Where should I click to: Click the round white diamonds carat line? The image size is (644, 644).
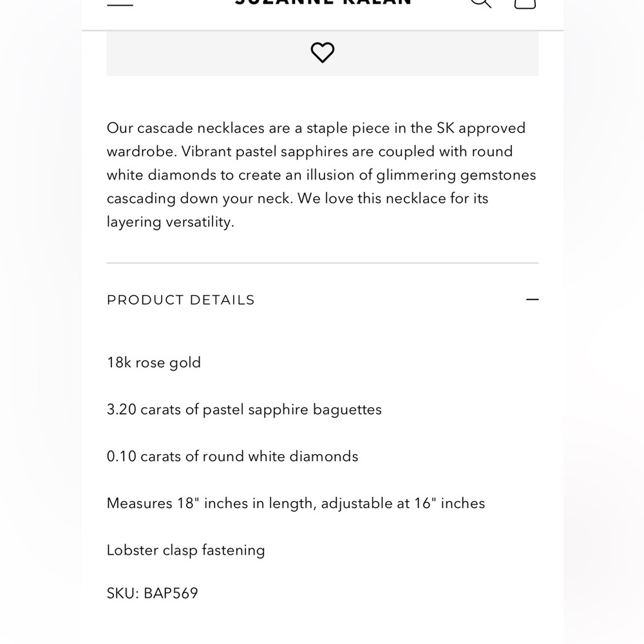click(232, 457)
